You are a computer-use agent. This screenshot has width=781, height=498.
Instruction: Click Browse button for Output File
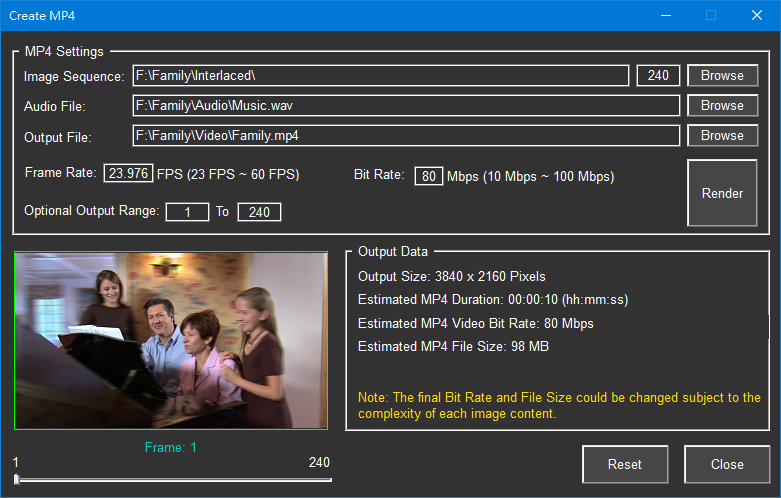722,135
